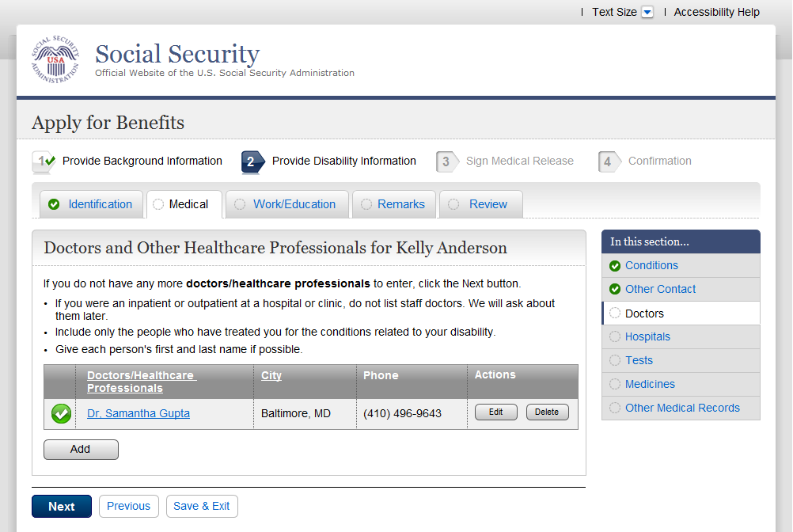Sort by the City column header
This screenshot has height=532, width=793.
click(271, 375)
